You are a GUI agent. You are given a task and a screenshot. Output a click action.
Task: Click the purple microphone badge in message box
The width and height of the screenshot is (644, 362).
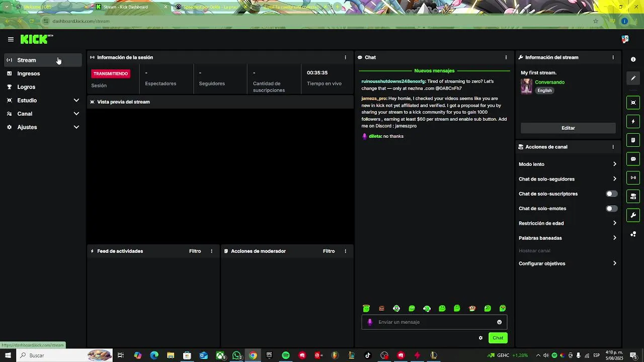click(x=370, y=322)
